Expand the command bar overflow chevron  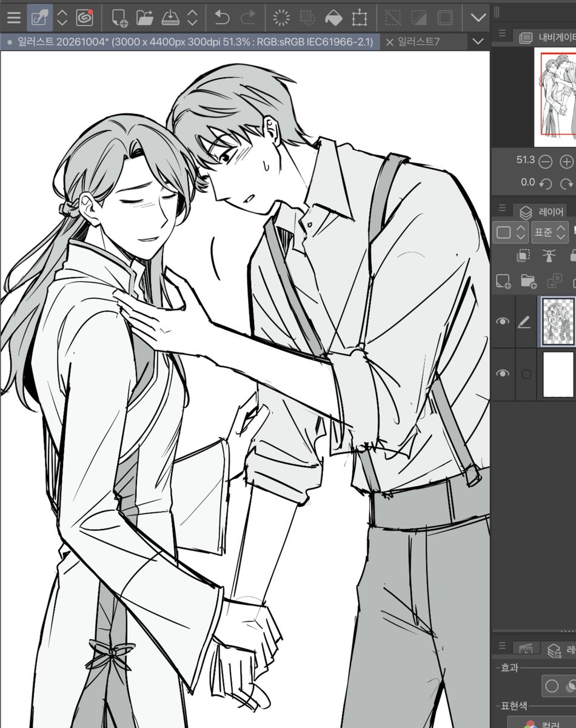pos(478,18)
